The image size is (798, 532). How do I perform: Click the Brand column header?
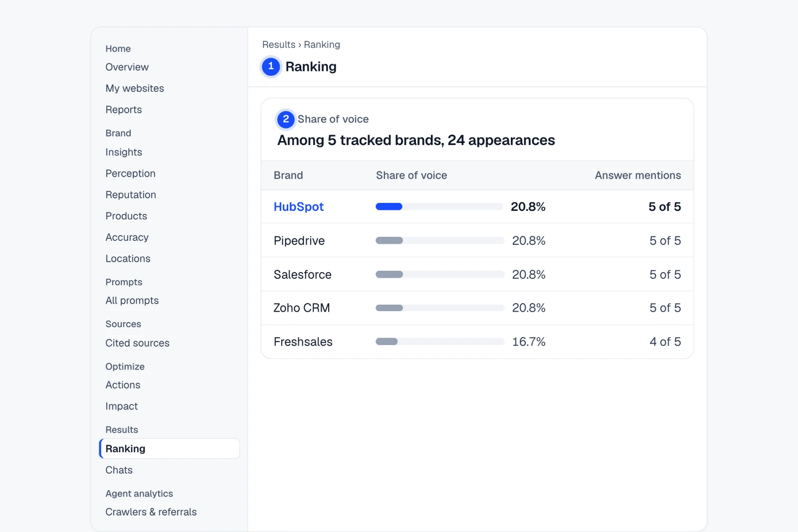[x=288, y=176]
